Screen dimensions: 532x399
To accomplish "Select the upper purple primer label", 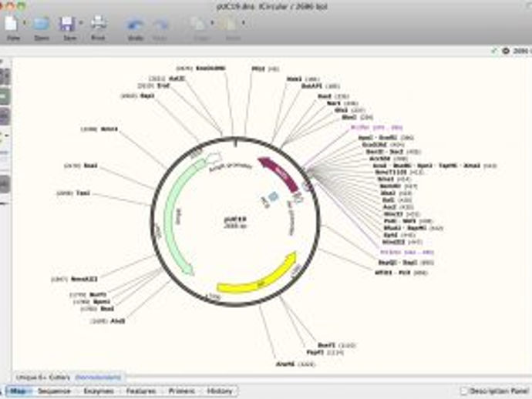I will click(376, 127).
